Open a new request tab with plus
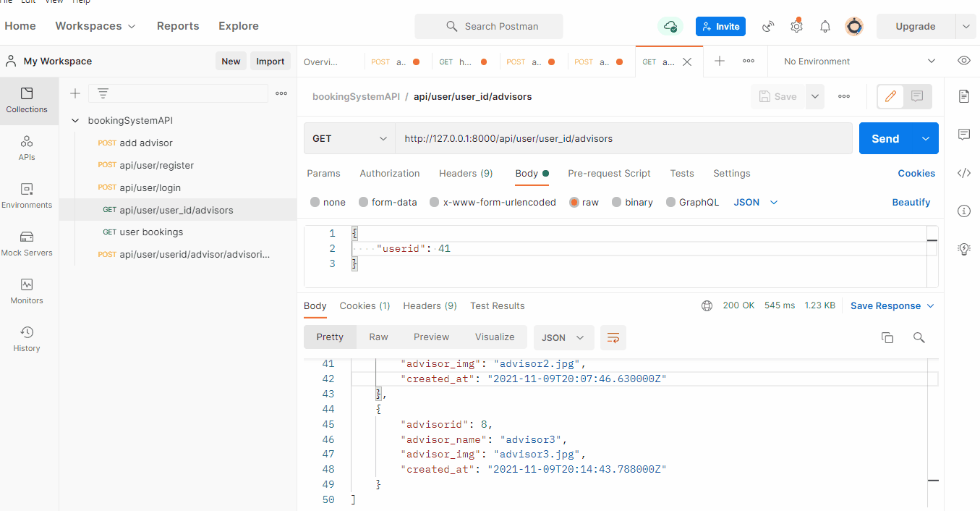This screenshot has width=980, height=511. click(x=720, y=62)
